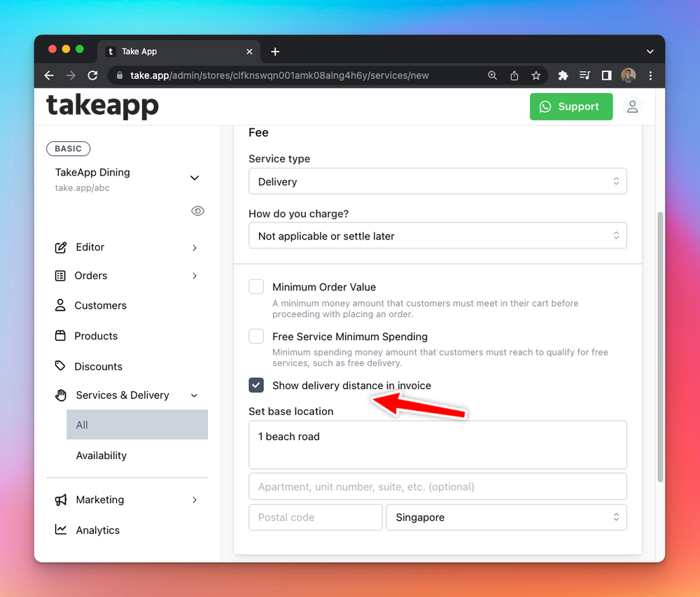The height and width of the screenshot is (597, 700).
Task: Click the Products box icon
Action: click(60, 335)
